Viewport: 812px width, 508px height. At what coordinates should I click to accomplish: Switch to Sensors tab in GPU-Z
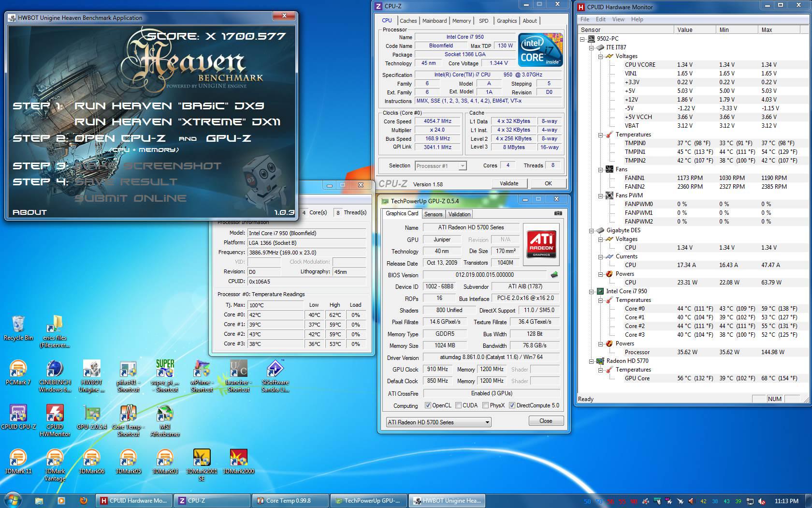[433, 214]
